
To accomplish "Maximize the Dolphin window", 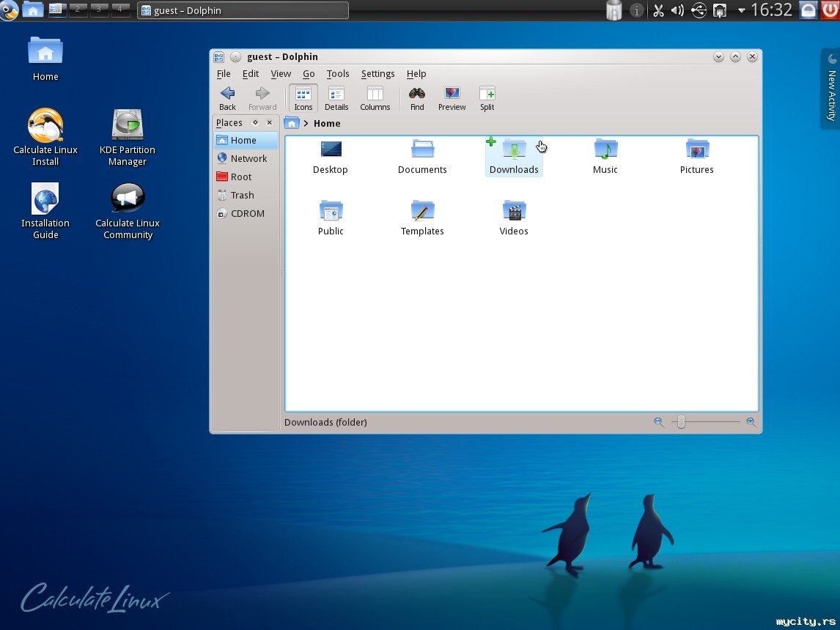I will pyautogui.click(x=735, y=56).
